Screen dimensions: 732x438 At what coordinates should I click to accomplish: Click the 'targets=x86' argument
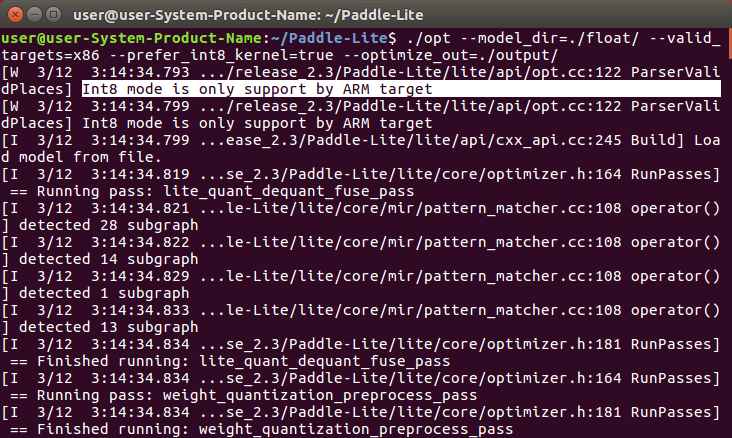click(x=50, y=55)
